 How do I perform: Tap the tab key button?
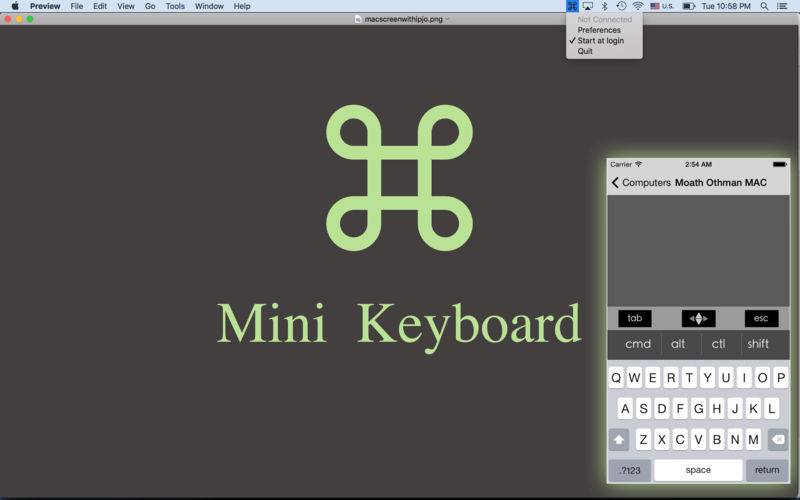[x=635, y=318]
